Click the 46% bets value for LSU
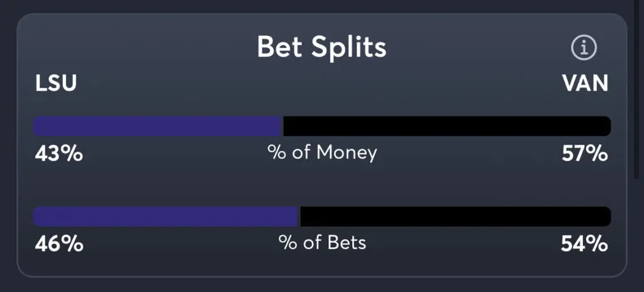Viewport: 644px width, 292px height. [x=58, y=243]
